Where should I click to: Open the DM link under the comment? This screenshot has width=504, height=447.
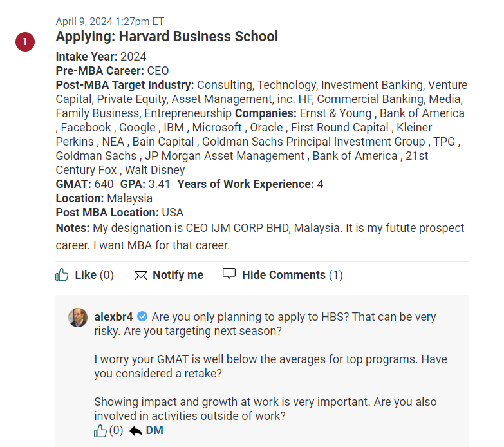pyautogui.click(x=154, y=430)
